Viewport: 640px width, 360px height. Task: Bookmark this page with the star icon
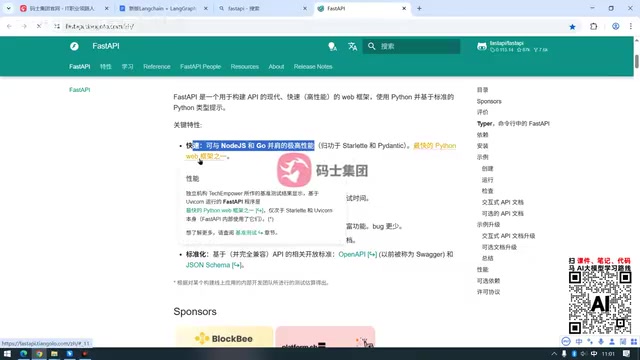pos(572,27)
